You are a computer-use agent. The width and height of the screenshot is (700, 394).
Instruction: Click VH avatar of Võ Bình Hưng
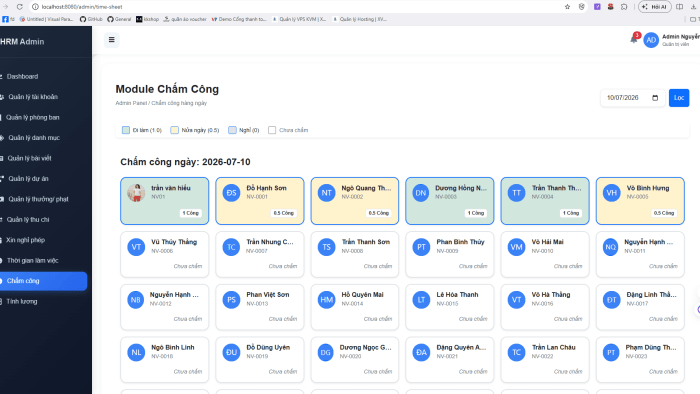[612, 193]
